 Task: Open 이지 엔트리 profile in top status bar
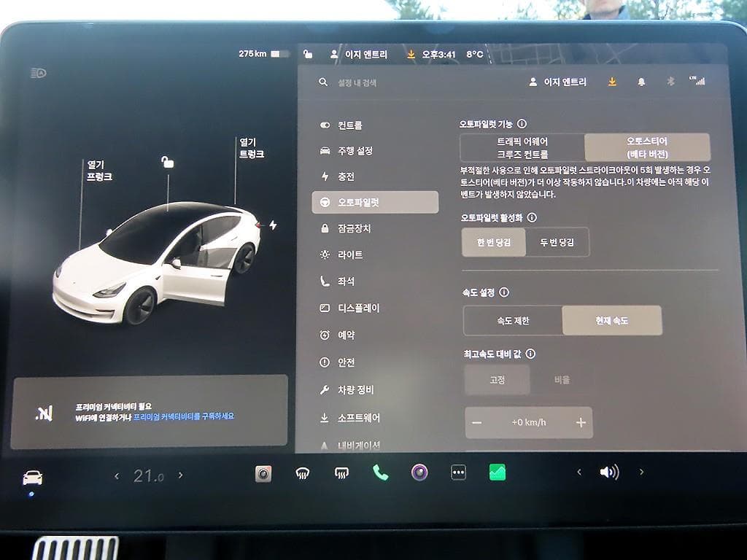[359, 54]
